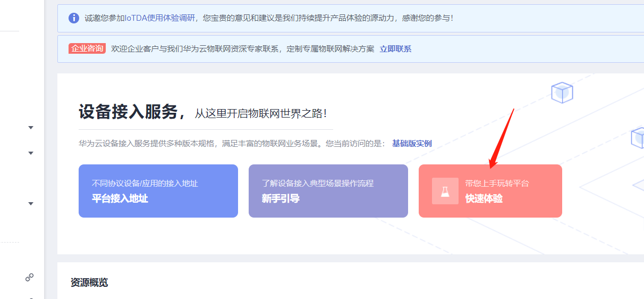Screen dimensions: 644x299
Task: Expand the second sidebar dropdown arrow from the top
Action: coord(31,153)
